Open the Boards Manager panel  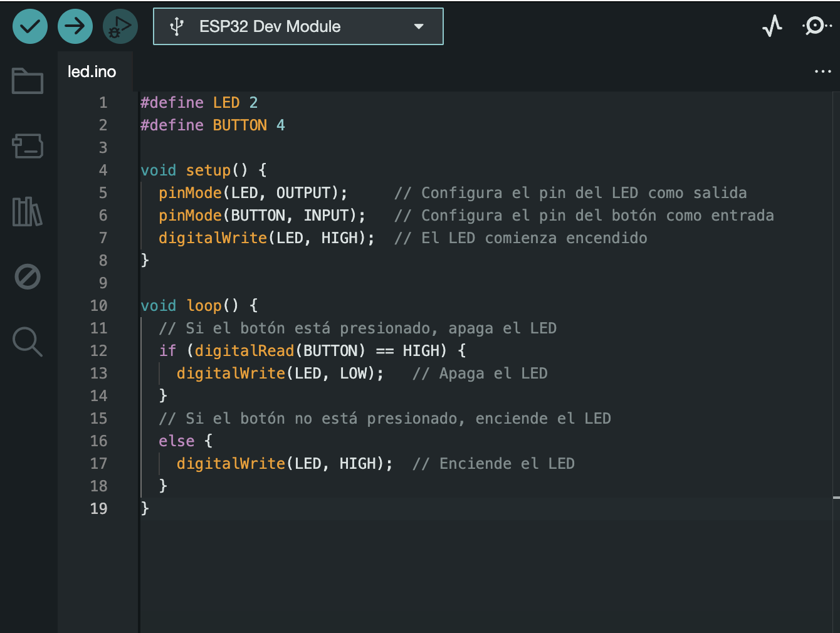pos(28,146)
